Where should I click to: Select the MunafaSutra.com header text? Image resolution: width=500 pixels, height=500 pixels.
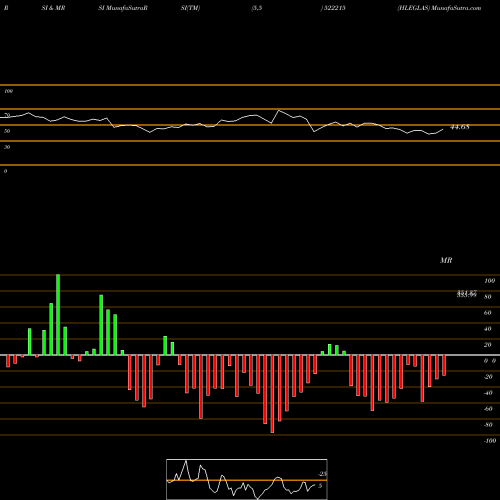[x=456, y=8]
